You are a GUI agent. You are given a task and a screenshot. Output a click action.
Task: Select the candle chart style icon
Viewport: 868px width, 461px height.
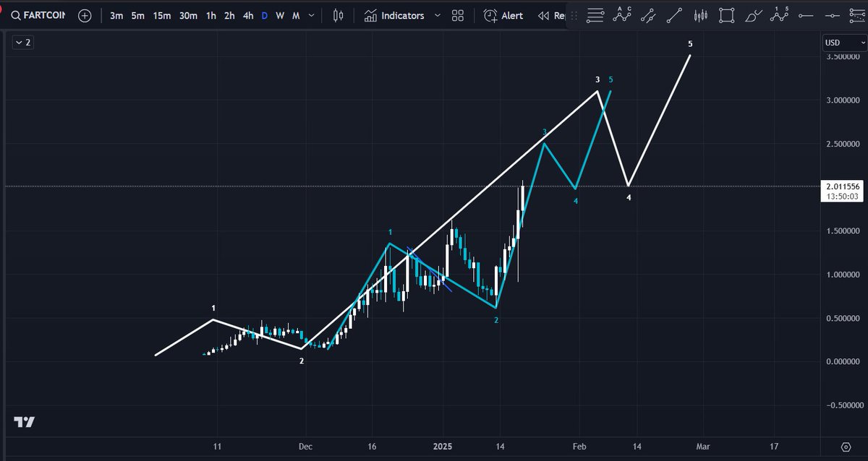(x=337, y=15)
